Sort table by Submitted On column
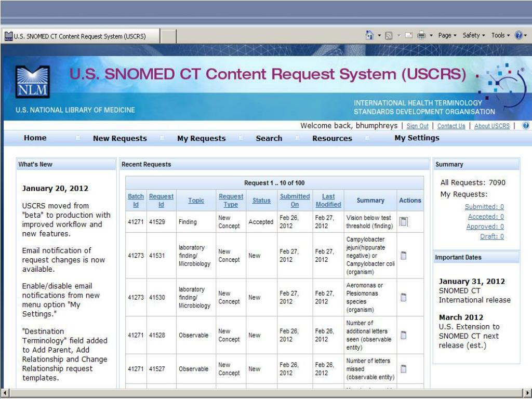 coord(295,200)
